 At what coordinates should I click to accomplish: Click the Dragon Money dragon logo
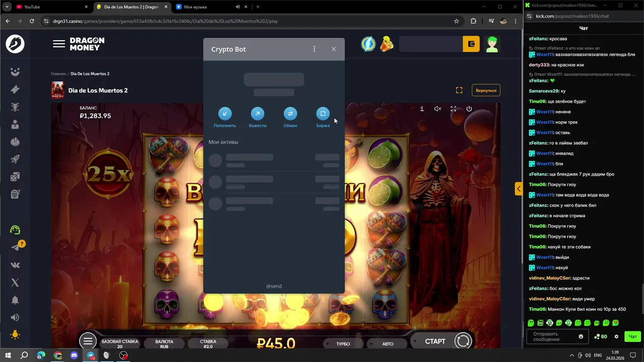pos(15,44)
